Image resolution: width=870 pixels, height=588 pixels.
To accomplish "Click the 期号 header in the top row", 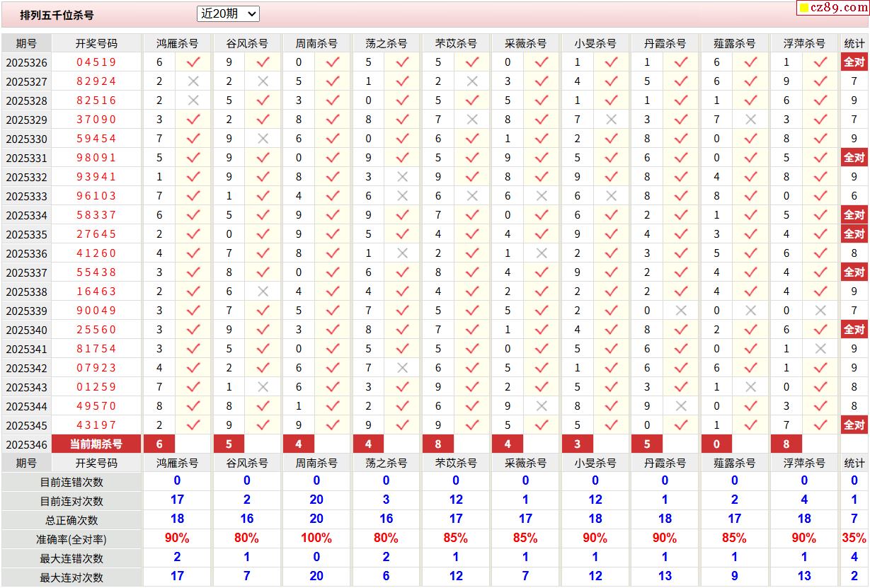I will pos(26,43).
